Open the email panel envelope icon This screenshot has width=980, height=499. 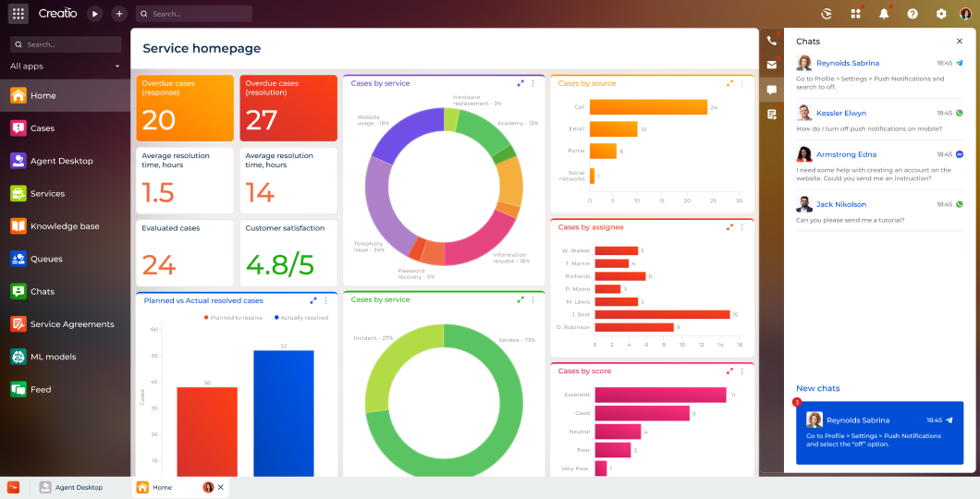point(772,65)
